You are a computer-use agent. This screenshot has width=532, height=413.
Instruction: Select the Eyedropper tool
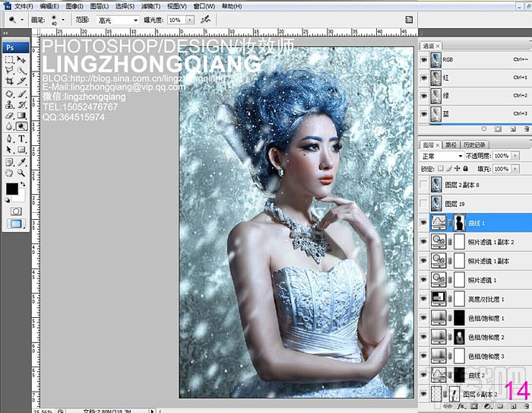[x=21, y=162]
